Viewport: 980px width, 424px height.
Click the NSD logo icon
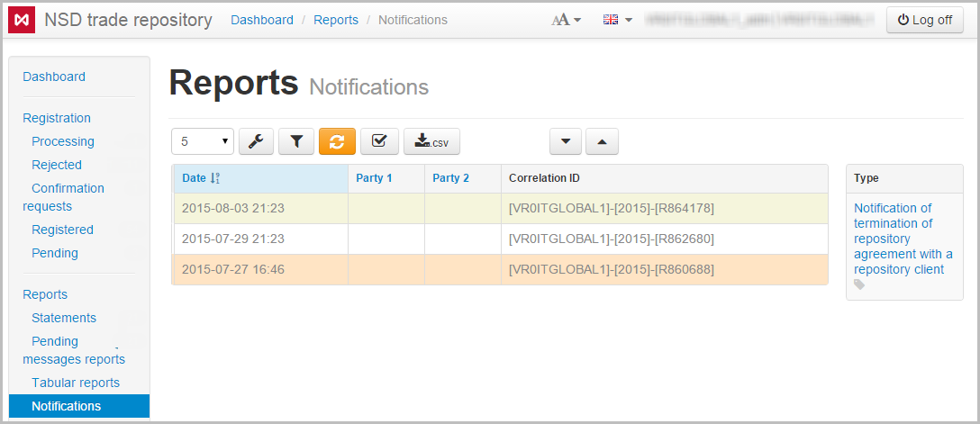tap(22, 20)
